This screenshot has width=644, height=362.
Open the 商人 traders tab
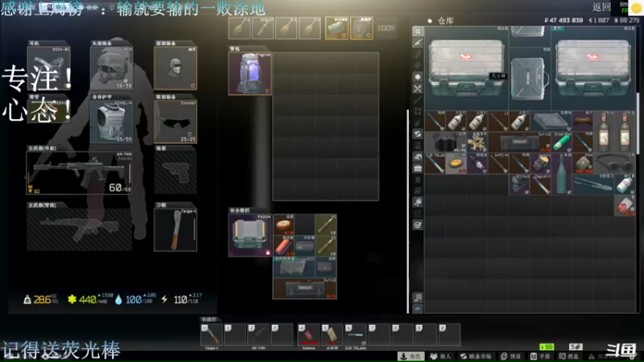(440, 356)
